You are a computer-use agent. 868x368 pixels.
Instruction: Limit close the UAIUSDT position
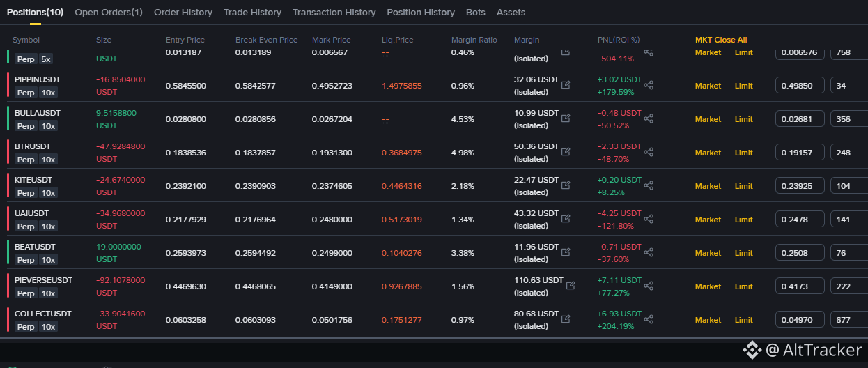(744, 220)
